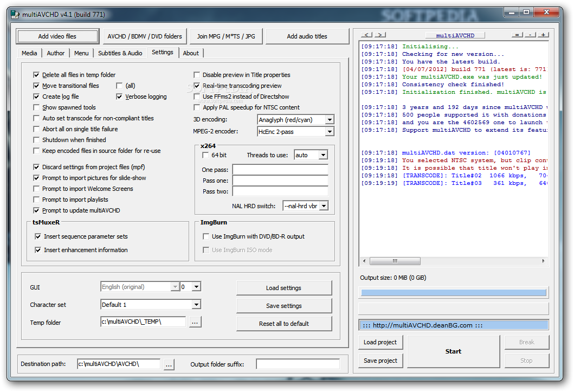Click AVCHD / BDMV / DVD folders button
Image resolution: width=574 pixels, height=392 pixels.
pyautogui.click(x=145, y=36)
